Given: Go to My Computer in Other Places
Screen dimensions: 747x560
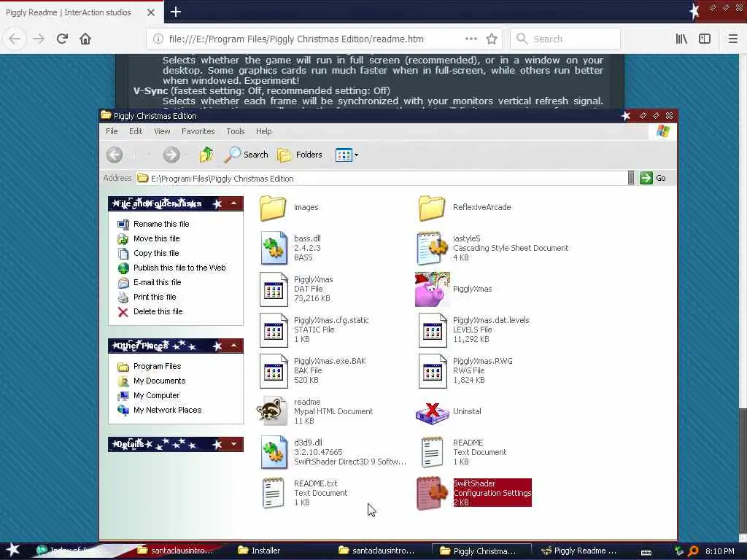Looking at the screenshot, I should click(x=156, y=396).
